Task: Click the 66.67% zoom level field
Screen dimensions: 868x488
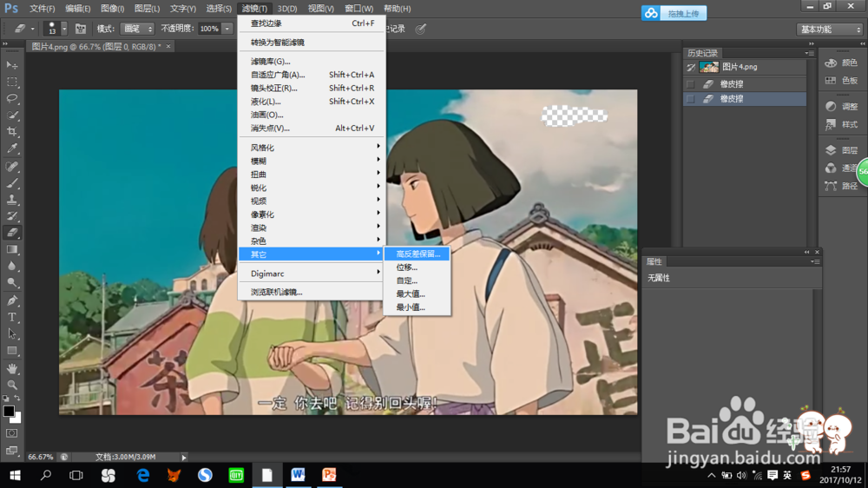Action: tap(41, 457)
